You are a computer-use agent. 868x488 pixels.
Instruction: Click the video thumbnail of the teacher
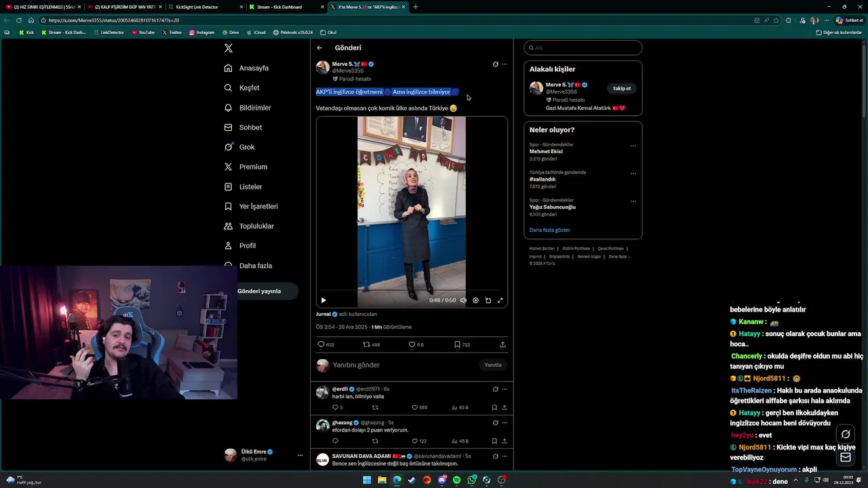tap(412, 211)
